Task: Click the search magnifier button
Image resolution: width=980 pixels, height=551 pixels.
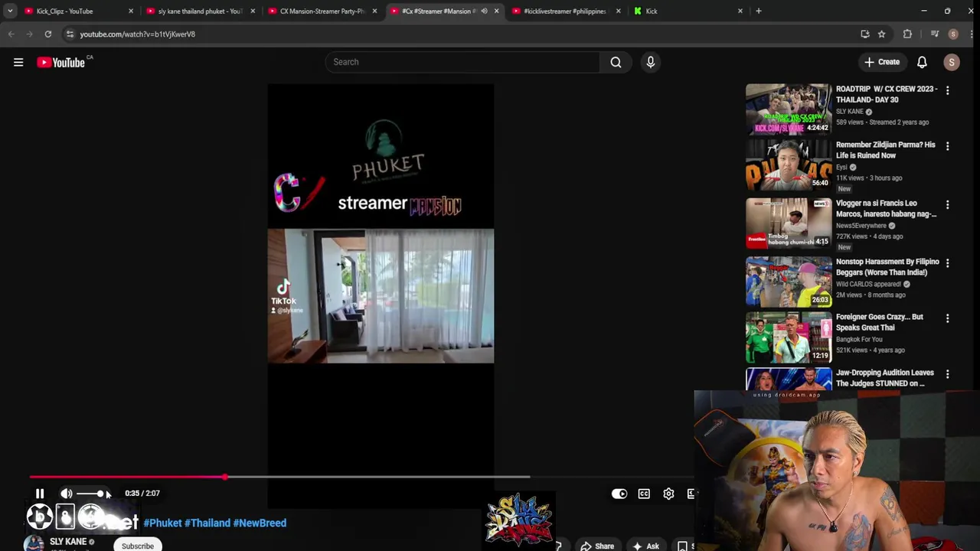Action: (616, 62)
